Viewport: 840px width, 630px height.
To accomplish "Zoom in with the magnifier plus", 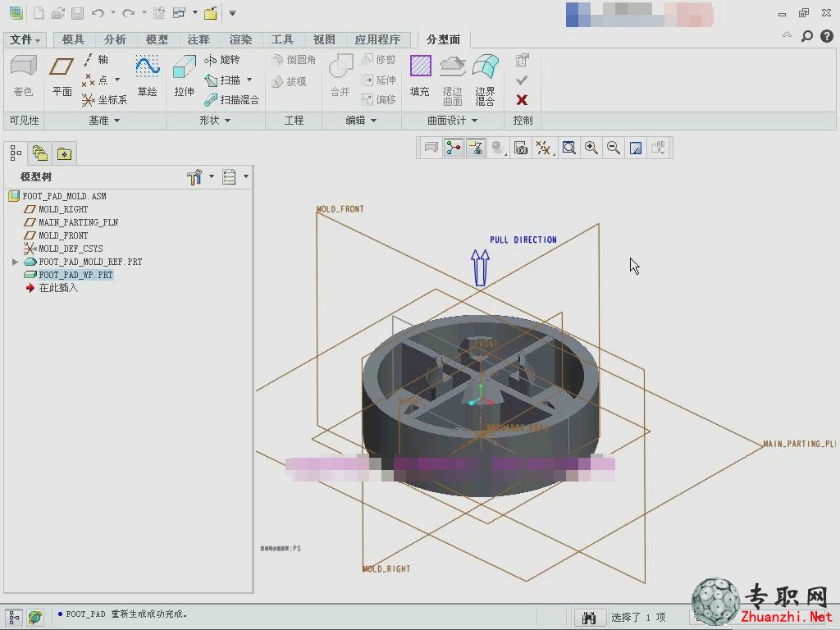I will (x=591, y=148).
